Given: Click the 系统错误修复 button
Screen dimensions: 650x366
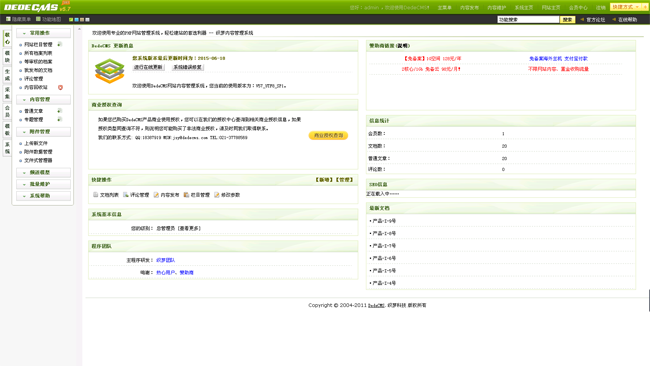Looking at the screenshot, I should click(x=187, y=67).
